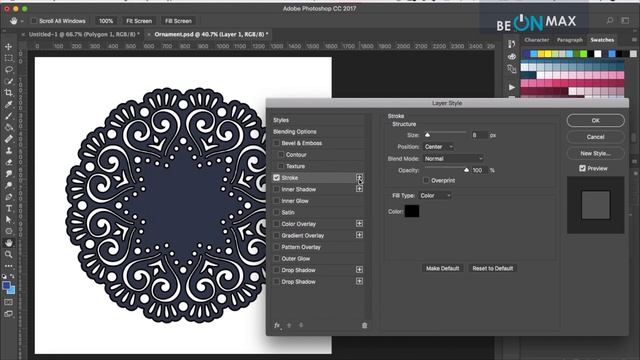The image size is (640, 360).
Task: Click the Fit Screen button
Action: [139, 21]
